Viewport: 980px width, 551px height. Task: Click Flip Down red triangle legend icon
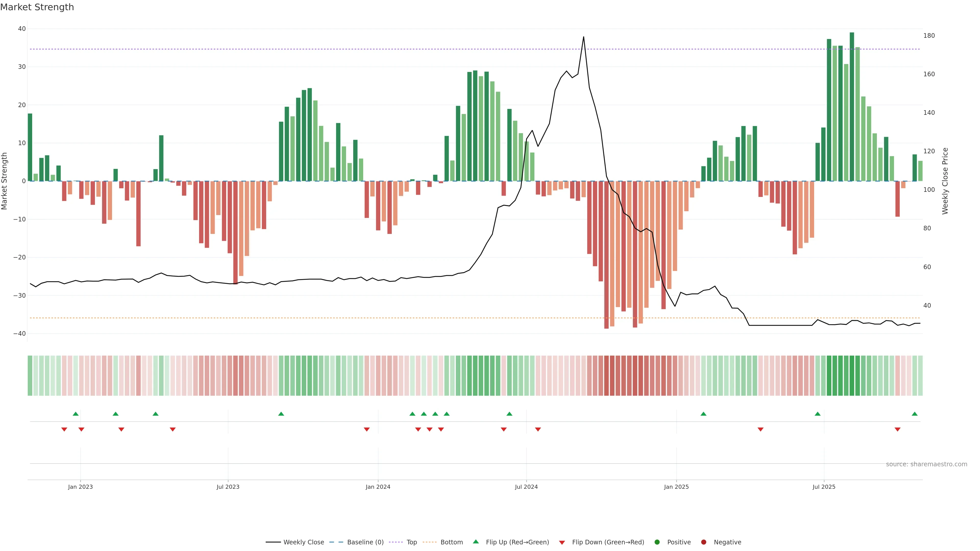pos(562,543)
